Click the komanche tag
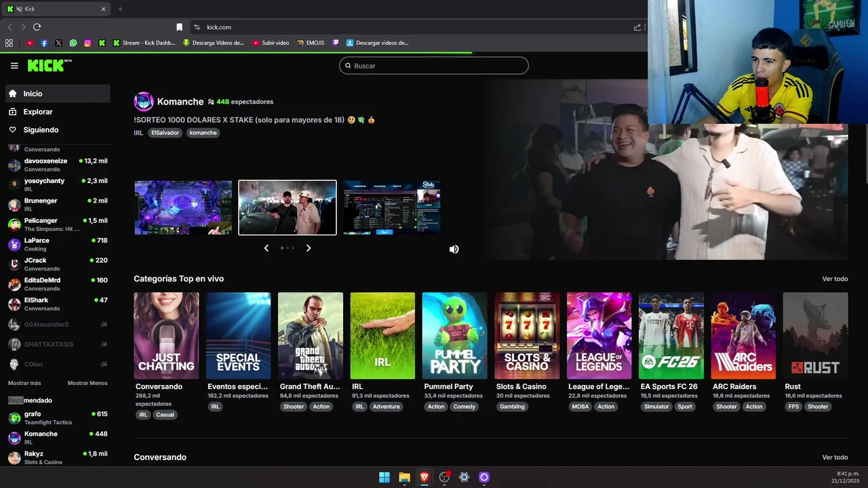 point(203,133)
